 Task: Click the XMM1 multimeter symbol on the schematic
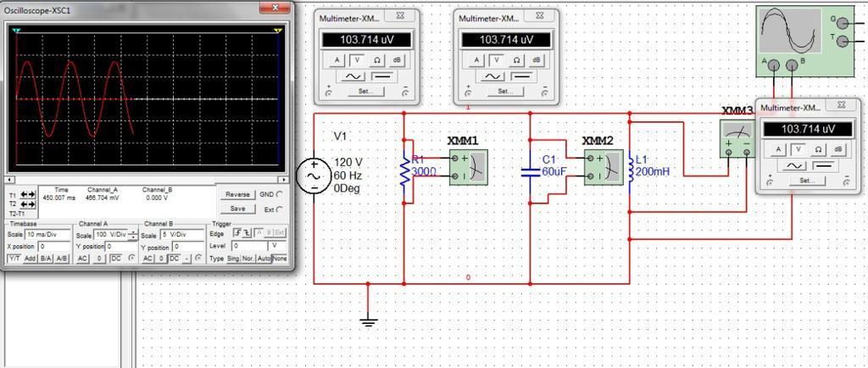468,167
